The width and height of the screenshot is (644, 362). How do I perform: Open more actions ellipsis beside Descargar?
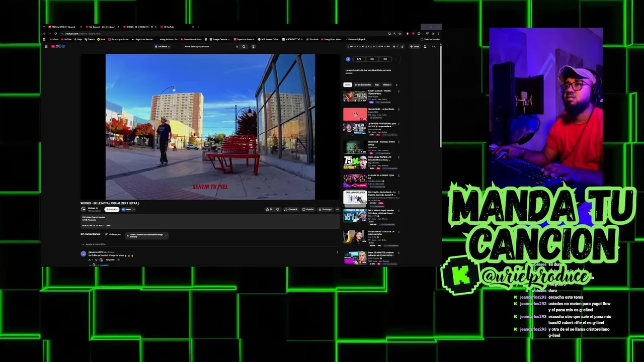tap(338, 209)
